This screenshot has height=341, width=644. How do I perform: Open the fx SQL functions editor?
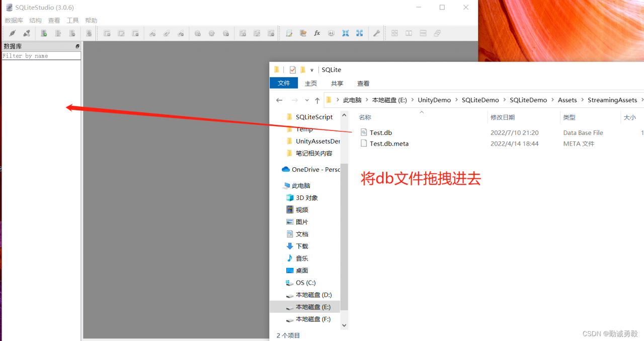(317, 33)
